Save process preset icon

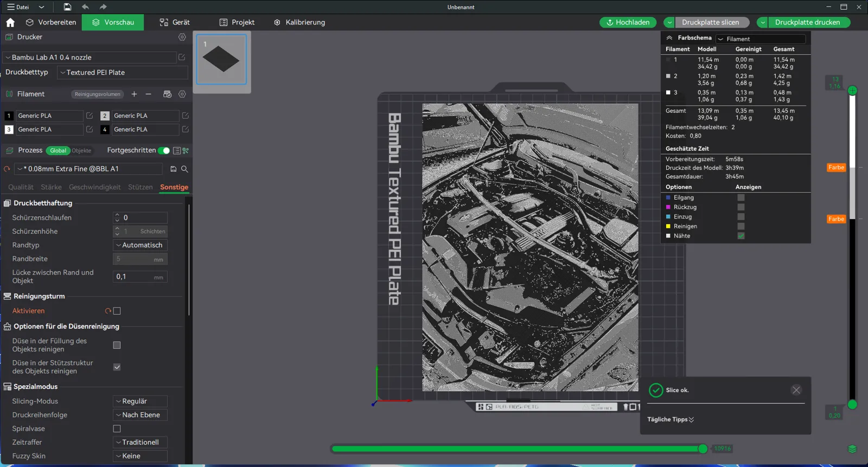[174, 169]
